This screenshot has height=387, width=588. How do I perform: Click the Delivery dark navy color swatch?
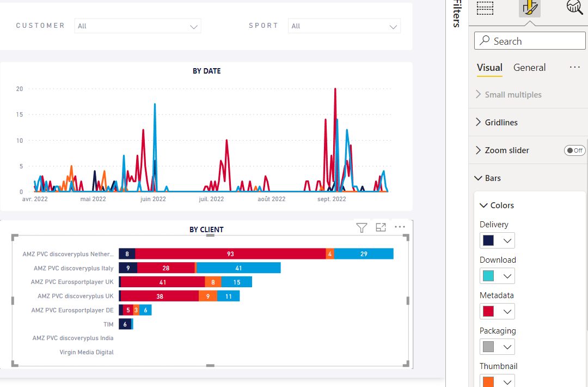pyautogui.click(x=488, y=240)
